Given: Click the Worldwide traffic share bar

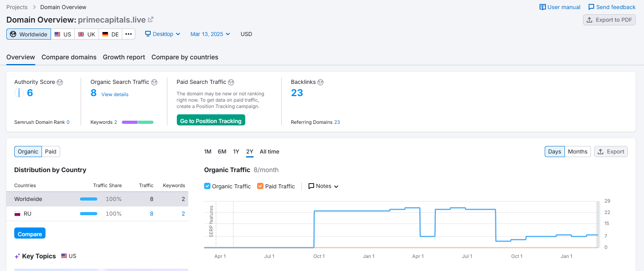Looking at the screenshot, I should point(89,199).
